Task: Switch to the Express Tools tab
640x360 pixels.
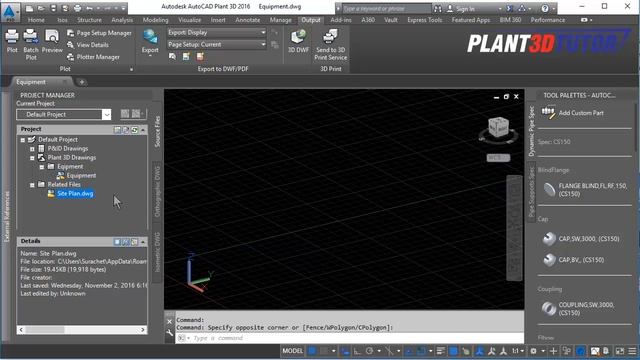Action: click(424, 20)
